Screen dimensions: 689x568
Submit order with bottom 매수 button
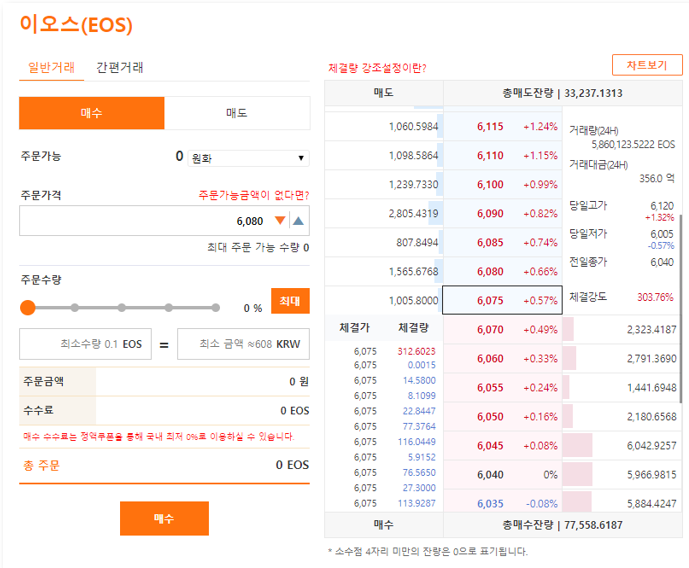click(x=164, y=518)
